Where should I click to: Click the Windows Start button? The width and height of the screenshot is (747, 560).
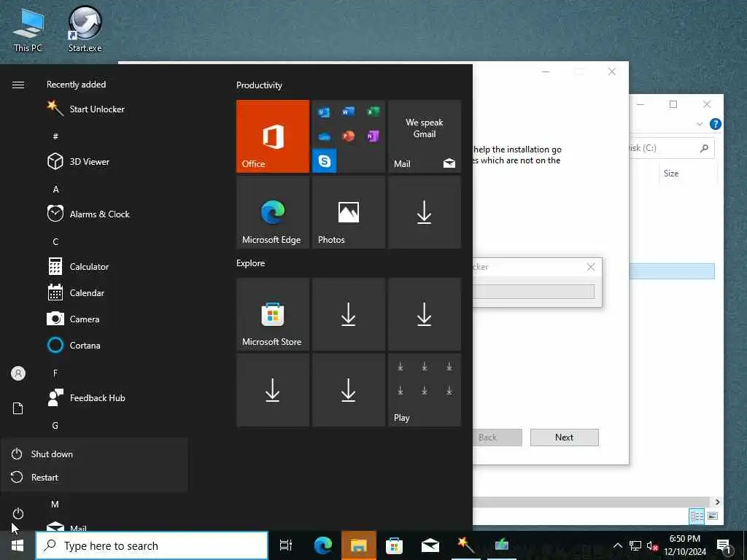[18, 545]
